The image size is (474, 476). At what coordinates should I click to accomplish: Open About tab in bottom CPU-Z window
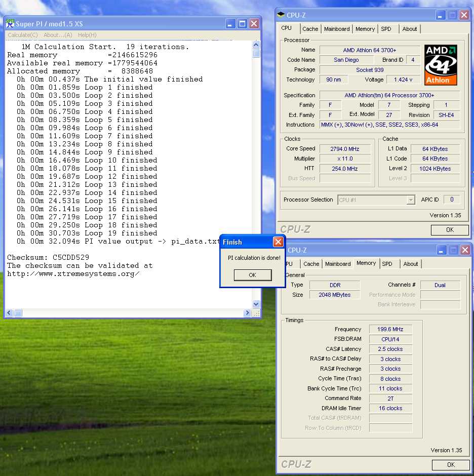pos(411,264)
